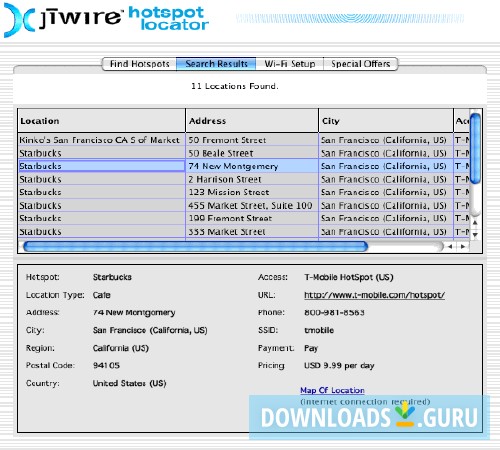
Task: Click the vertical scrollbar thumb in results table
Action: [475, 148]
